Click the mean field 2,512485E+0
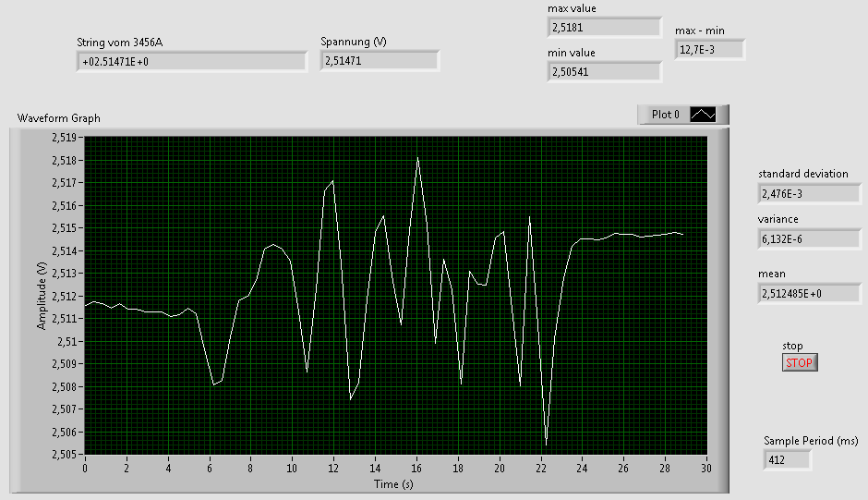This screenshot has width=868, height=500. (x=809, y=293)
